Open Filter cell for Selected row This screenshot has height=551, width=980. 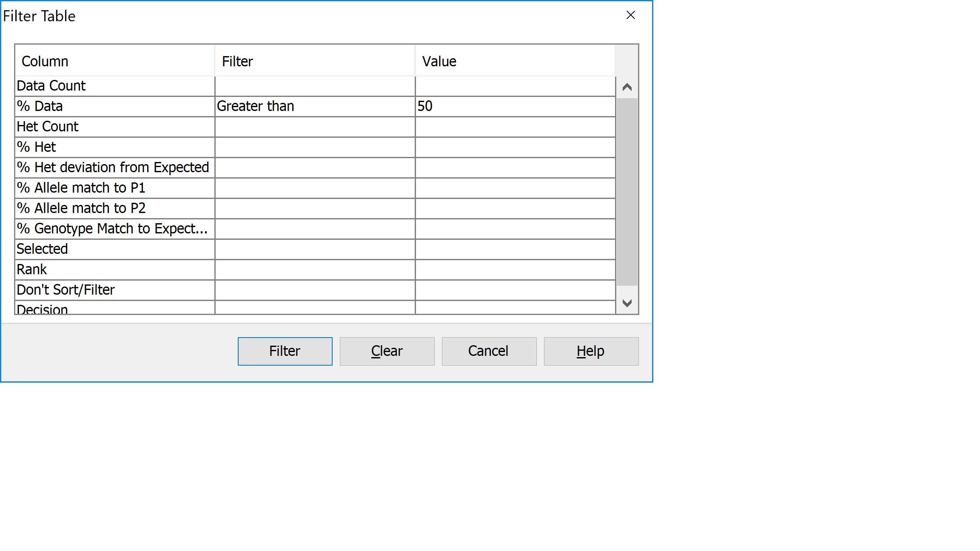pos(315,249)
